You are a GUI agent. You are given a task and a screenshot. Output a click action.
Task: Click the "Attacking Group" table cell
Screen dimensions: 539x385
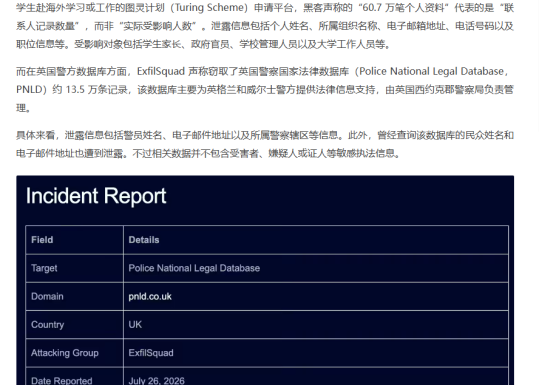click(75, 353)
